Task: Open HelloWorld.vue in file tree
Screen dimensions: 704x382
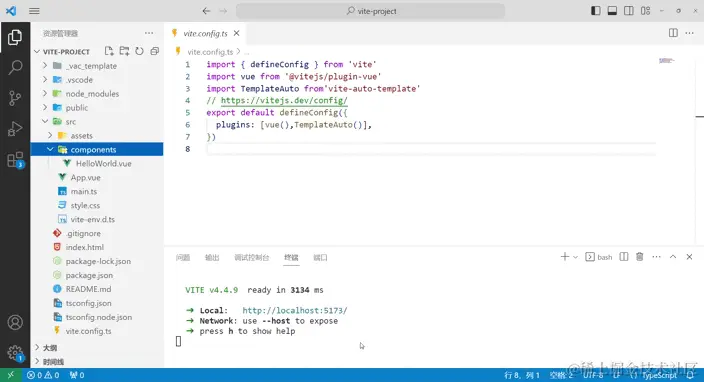Action: coord(103,163)
